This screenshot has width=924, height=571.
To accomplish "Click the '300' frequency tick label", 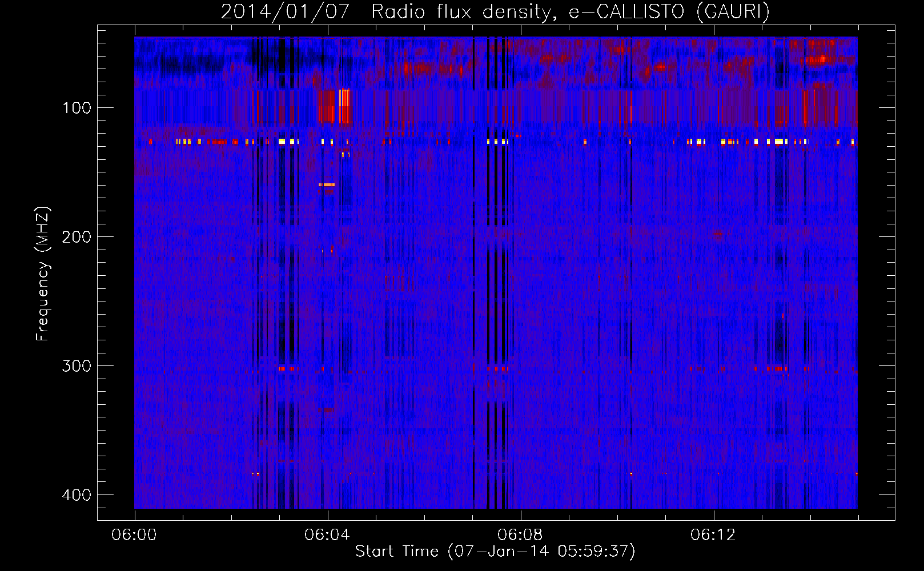I will coord(77,366).
